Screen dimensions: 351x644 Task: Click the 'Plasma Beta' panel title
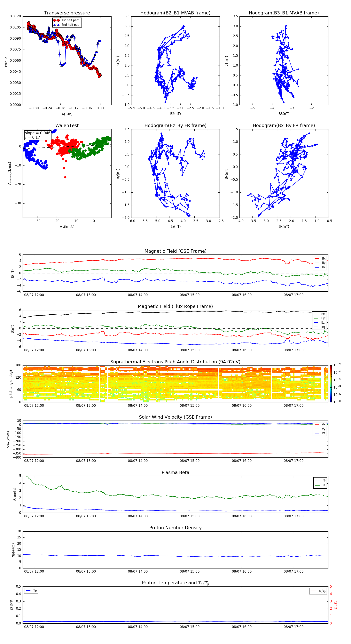pyautogui.click(x=175, y=472)
